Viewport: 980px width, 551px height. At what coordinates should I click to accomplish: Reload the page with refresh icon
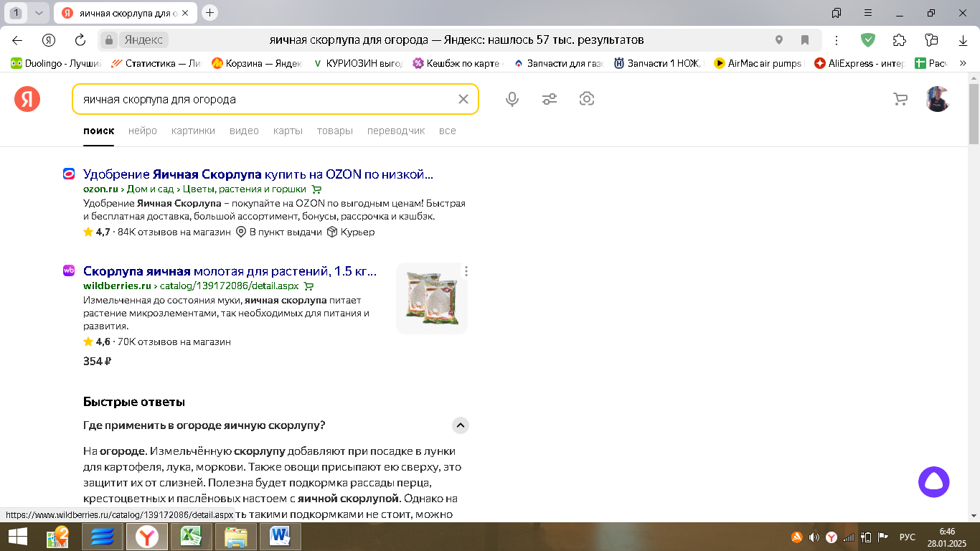(x=80, y=40)
